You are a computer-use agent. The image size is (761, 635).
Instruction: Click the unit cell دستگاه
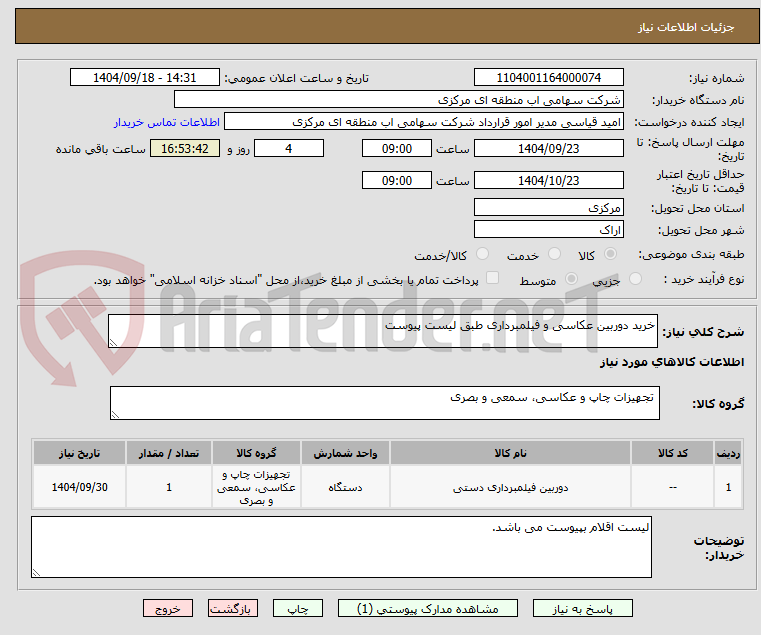tap(345, 487)
